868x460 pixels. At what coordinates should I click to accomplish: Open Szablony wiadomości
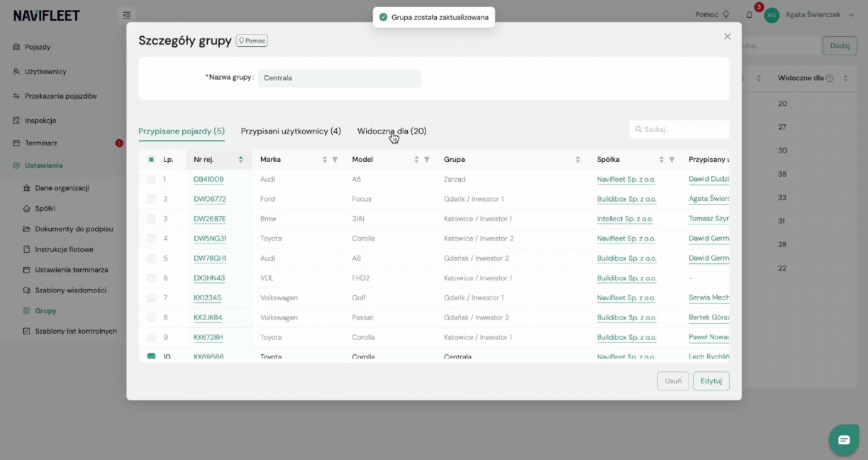point(70,290)
